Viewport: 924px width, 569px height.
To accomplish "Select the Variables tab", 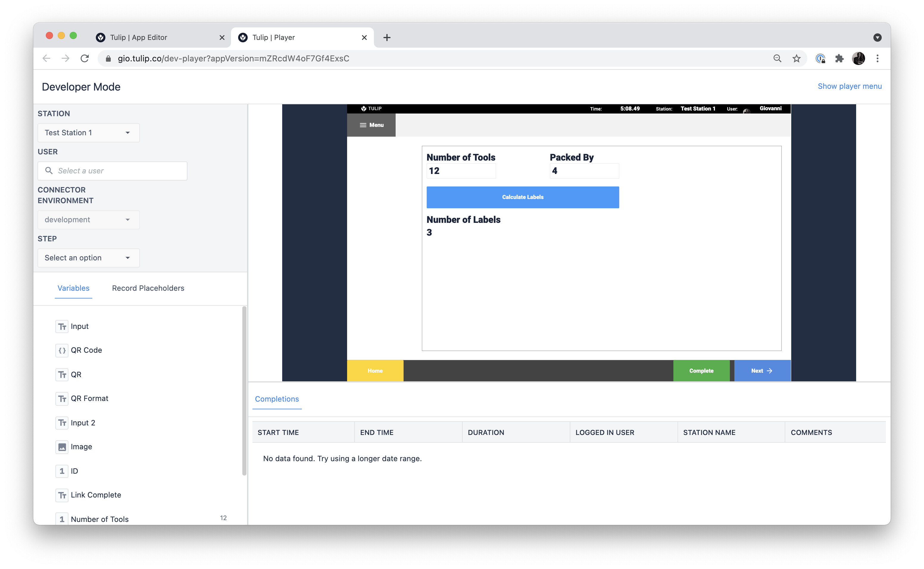I will [73, 288].
